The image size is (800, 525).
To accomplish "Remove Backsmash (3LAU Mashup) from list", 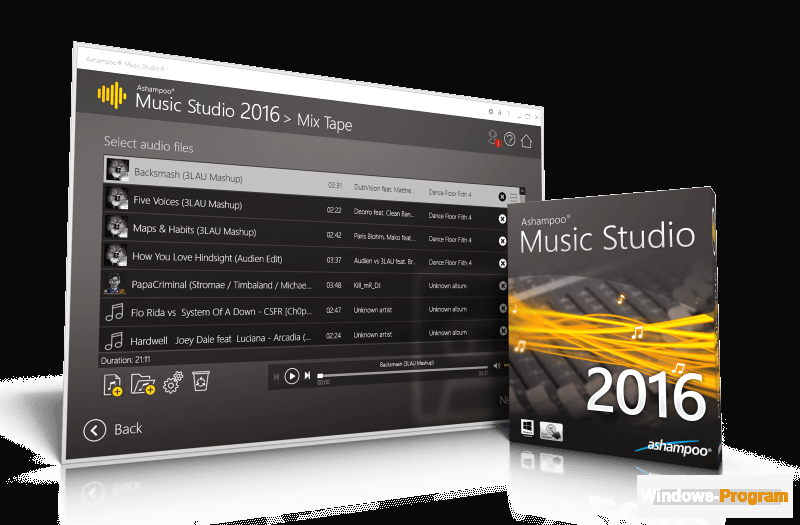I will coord(502,197).
